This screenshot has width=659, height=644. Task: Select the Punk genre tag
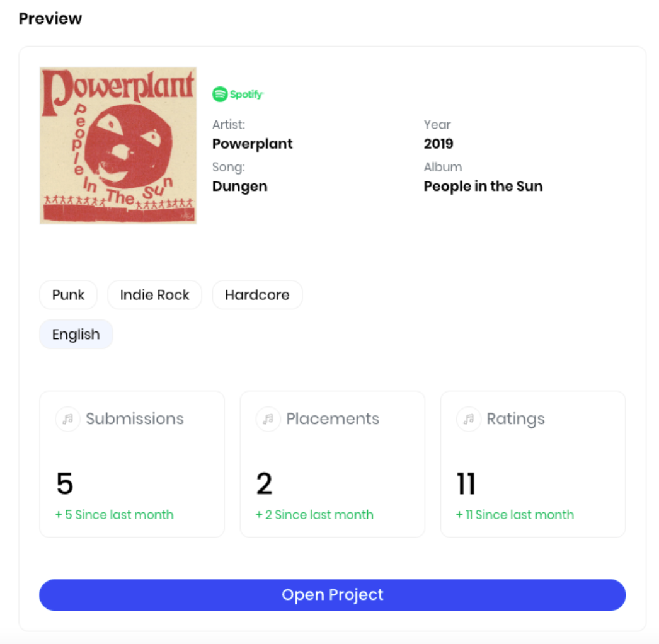pos(68,295)
